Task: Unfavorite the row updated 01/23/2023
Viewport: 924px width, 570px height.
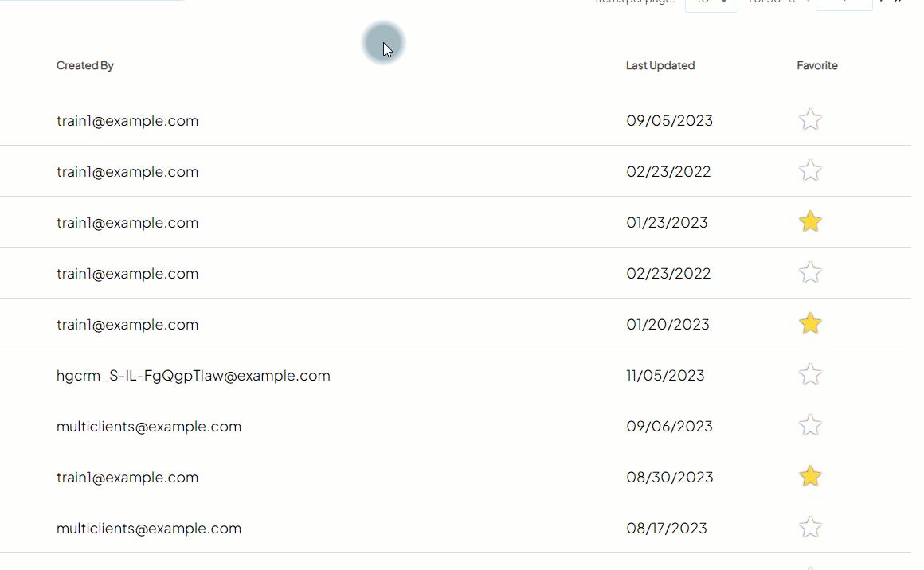Action: 810,222
